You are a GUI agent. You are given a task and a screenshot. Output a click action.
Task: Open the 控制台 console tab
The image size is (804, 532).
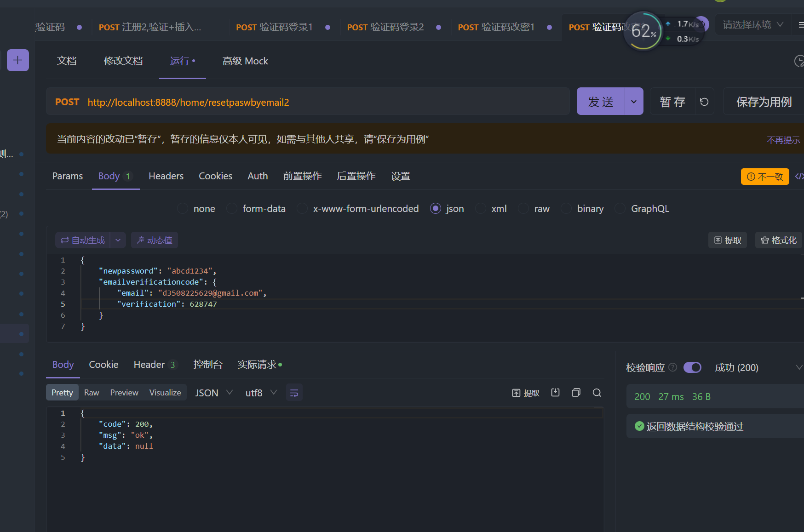click(x=208, y=365)
